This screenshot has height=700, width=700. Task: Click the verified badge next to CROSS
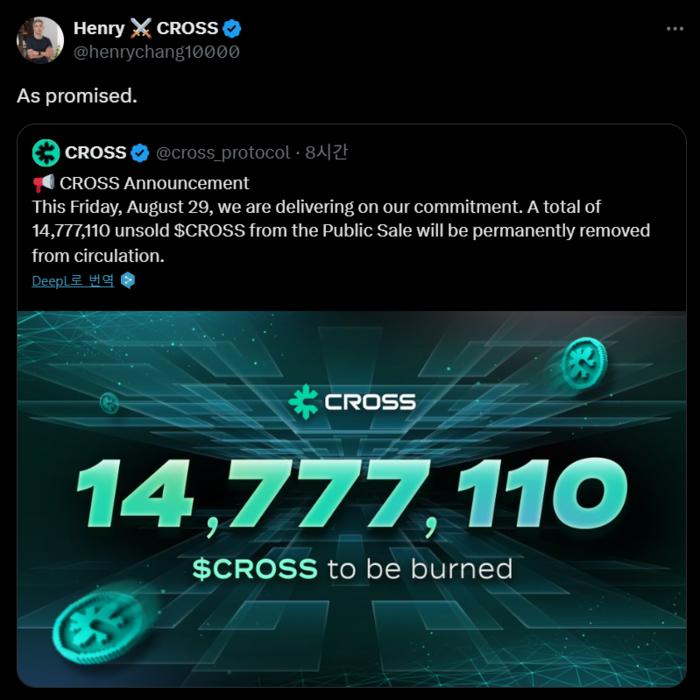(140, 153)
